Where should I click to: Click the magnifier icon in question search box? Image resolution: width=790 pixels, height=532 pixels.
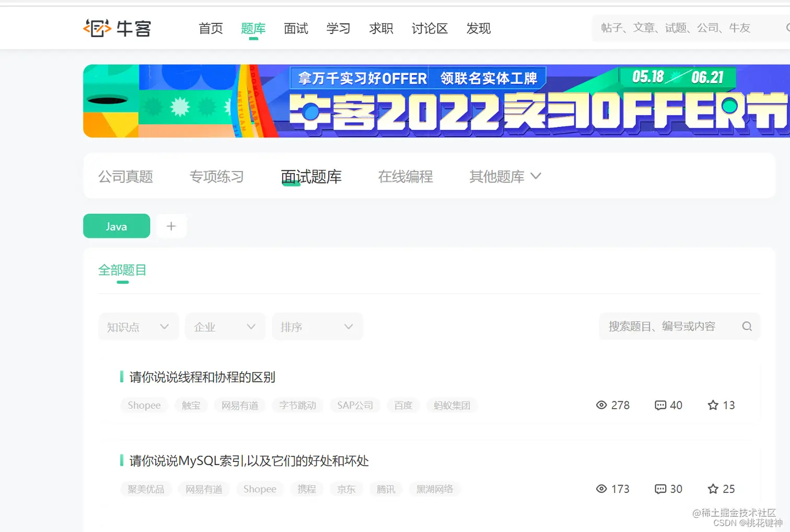747,326
